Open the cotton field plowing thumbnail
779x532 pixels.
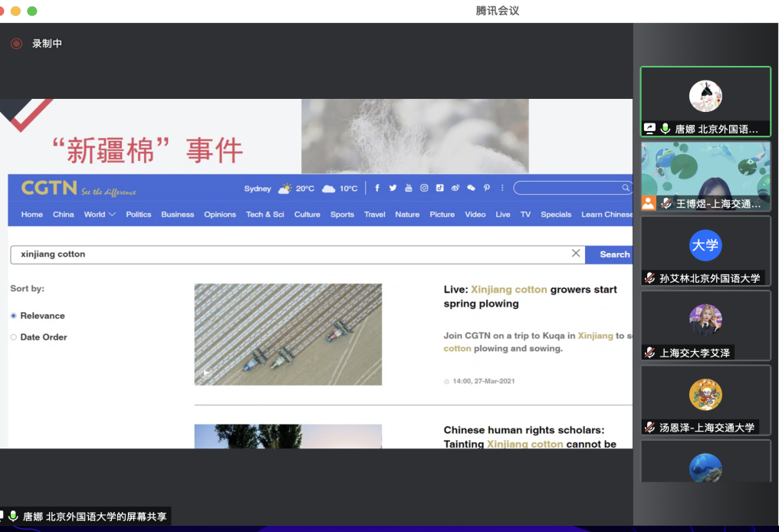click(288, 334)
